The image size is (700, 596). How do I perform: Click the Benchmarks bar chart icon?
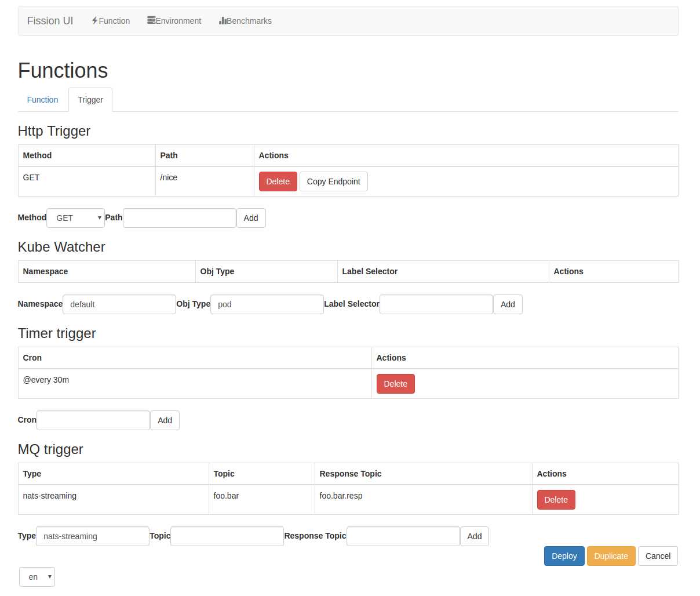(223, 21)
